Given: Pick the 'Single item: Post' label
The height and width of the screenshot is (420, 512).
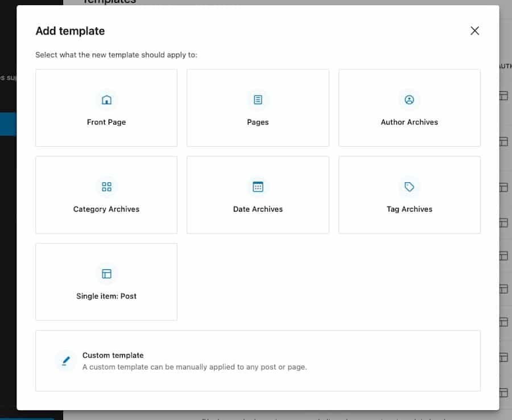Looking at the screenshot, I should click(106, 297).
